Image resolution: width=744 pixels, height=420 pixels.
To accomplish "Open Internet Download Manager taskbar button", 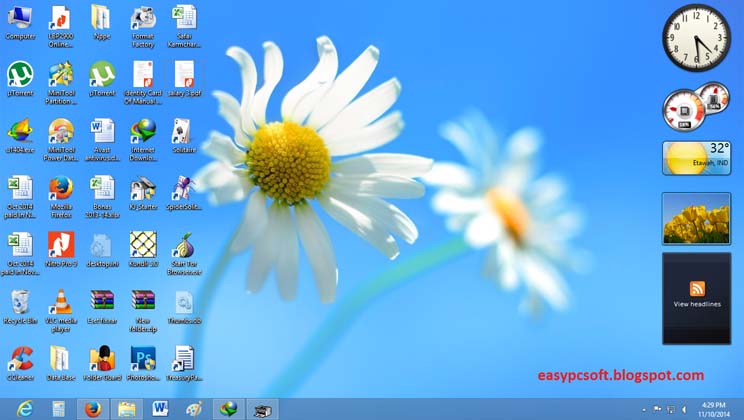I will [229, 409].
